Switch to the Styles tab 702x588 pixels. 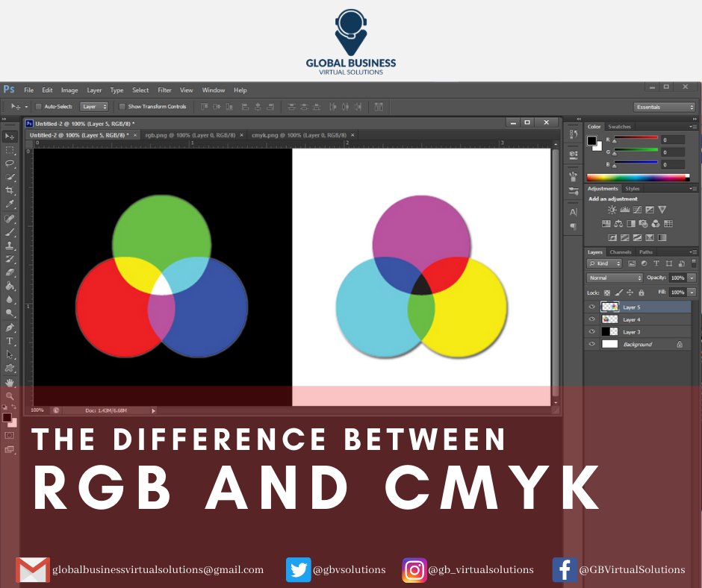coord(632,188)
